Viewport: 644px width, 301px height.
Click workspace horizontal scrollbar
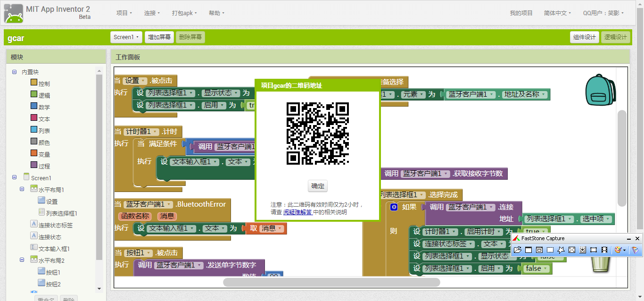331,282
